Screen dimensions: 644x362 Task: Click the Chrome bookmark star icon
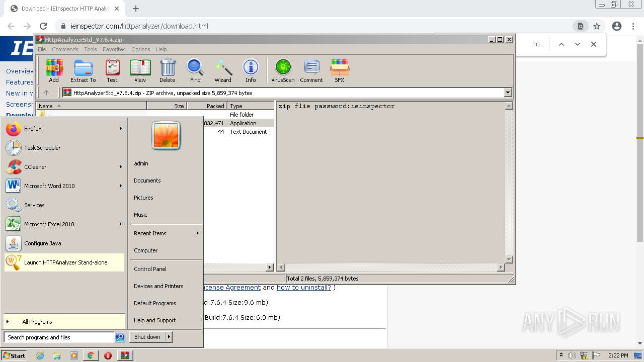(597, 26)
